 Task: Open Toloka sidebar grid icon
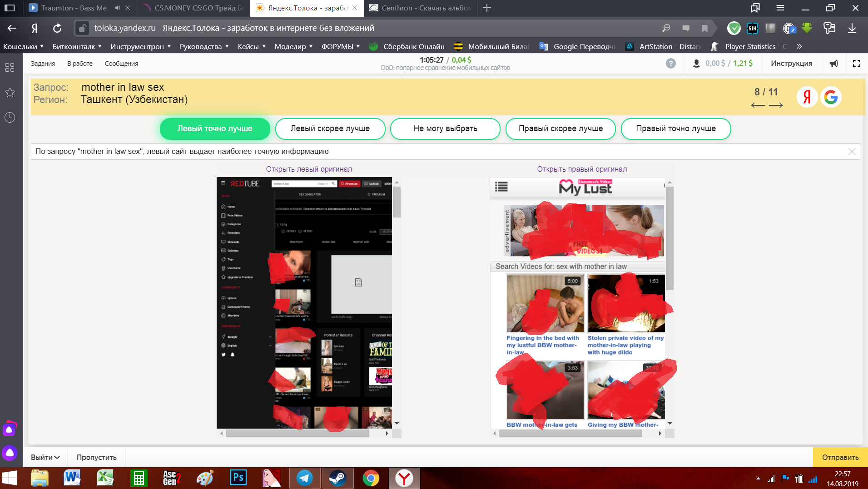click(10, 68)
